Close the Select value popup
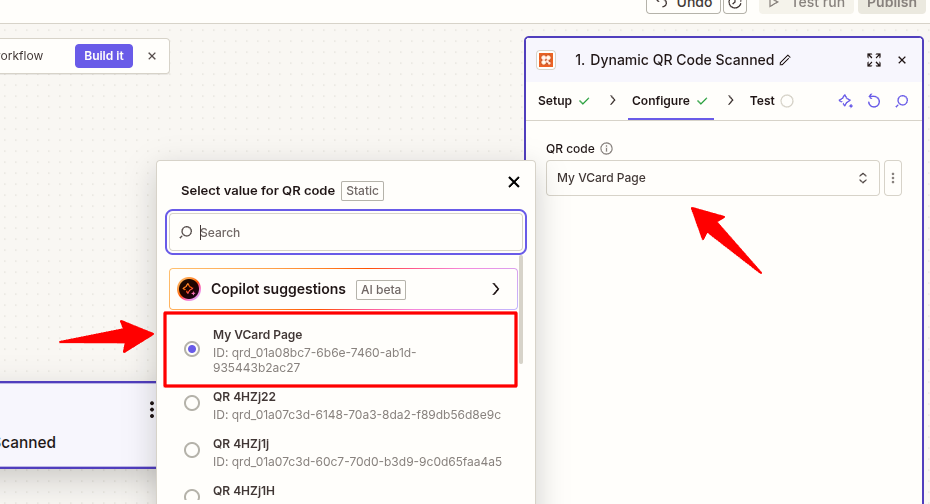This screenshot has height=504, width=930. (514, 182)
